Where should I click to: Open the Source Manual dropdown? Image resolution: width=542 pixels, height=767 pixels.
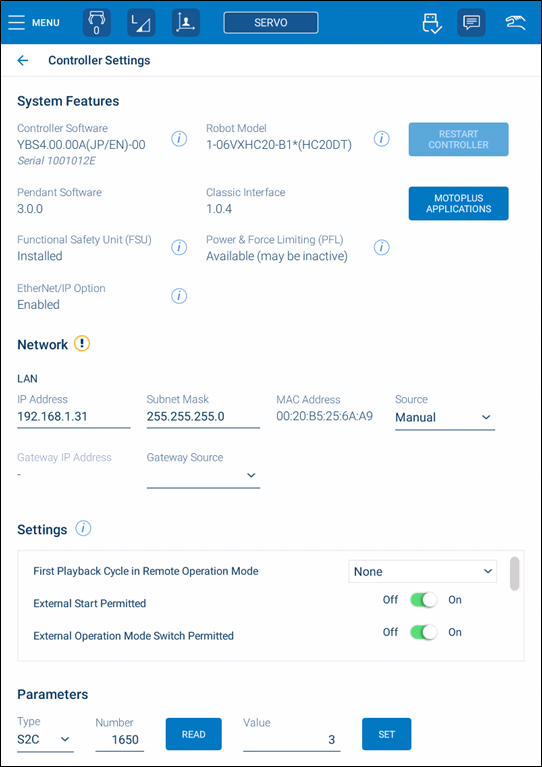[445, 418]
